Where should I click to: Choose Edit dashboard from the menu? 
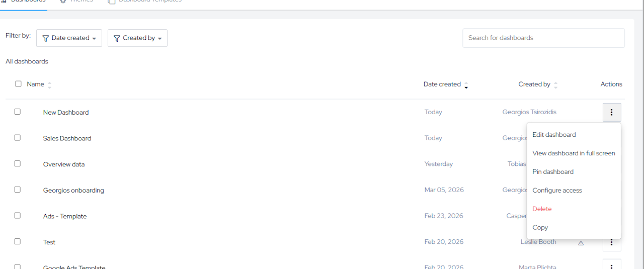554,135
